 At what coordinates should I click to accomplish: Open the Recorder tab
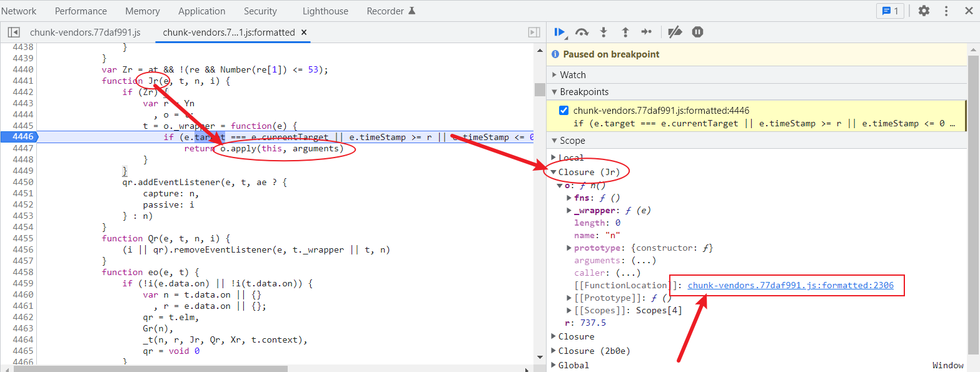[x=391, y=11]
